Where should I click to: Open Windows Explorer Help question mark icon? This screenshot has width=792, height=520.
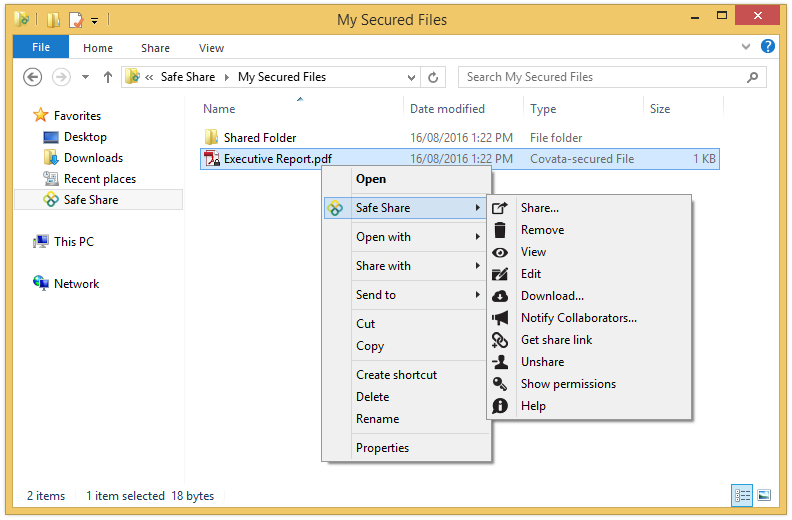tap(767, 47)
